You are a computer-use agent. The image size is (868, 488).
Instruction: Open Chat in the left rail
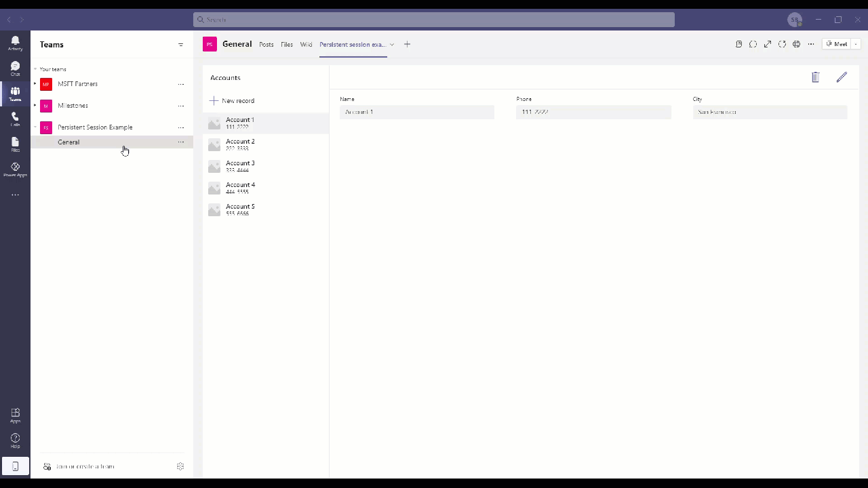coord(15,68)
